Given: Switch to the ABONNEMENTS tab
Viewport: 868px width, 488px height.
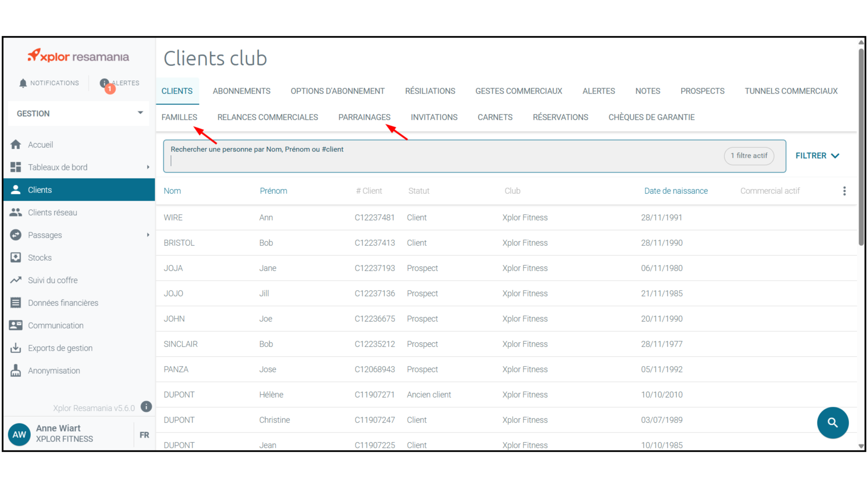Looking at the screenshot, I should [x=241, y=91].
